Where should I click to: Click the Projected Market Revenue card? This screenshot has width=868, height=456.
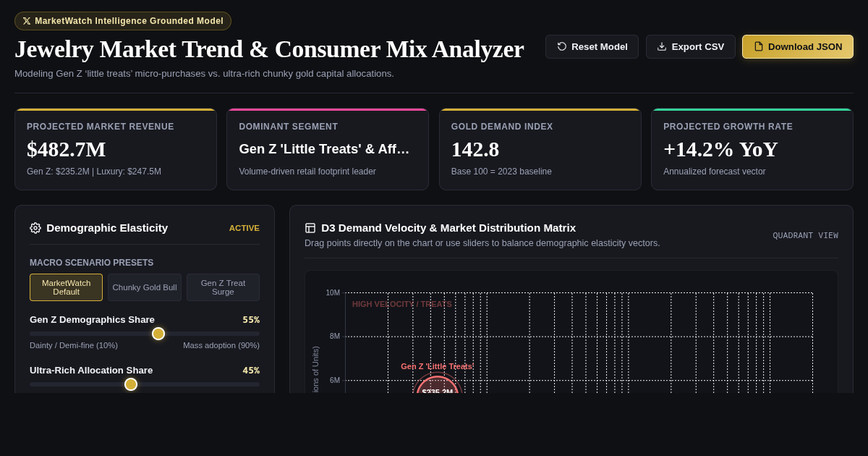point(116,149)
